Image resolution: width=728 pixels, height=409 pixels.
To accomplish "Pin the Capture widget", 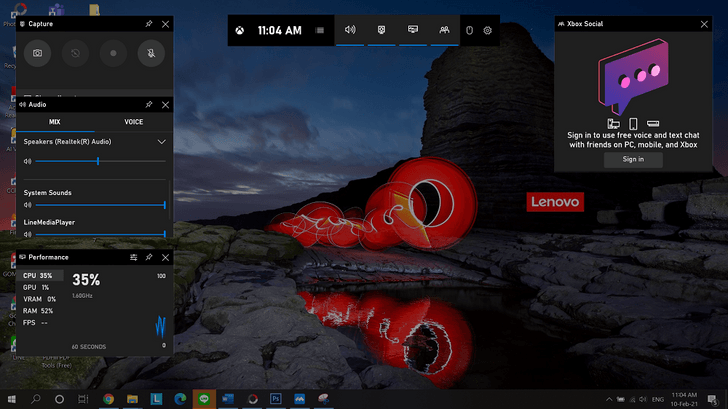I will point(149,24).
